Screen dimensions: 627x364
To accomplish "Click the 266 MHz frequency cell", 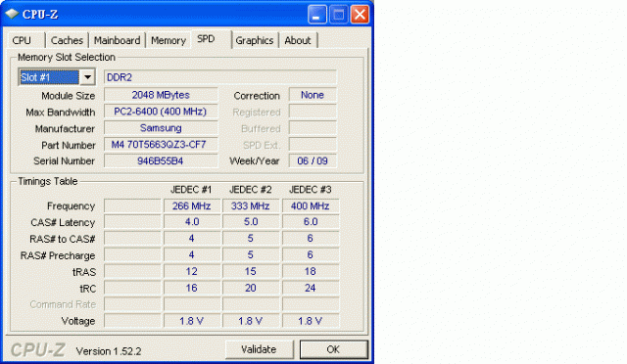I will pyautogui.click(x=192, y=205).
